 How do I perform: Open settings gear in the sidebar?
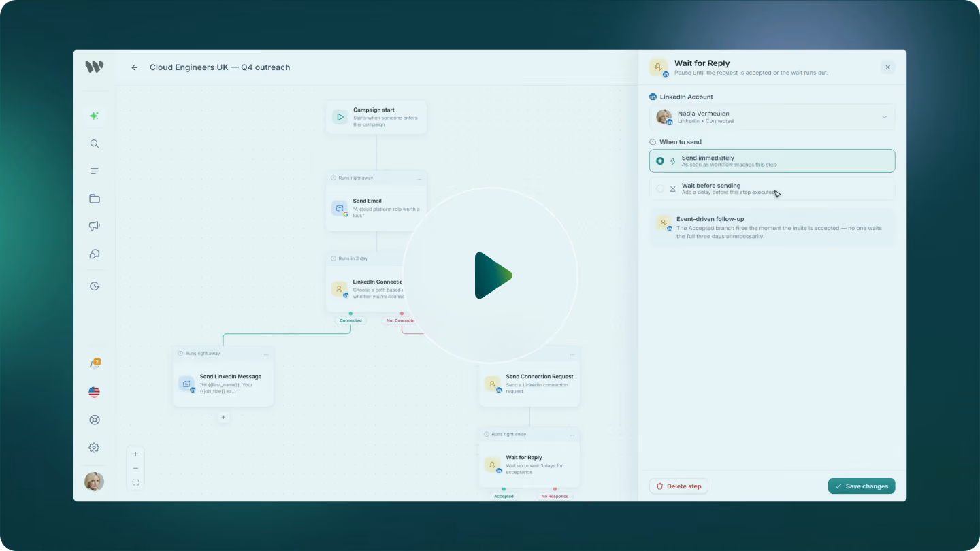pos(95,448)
